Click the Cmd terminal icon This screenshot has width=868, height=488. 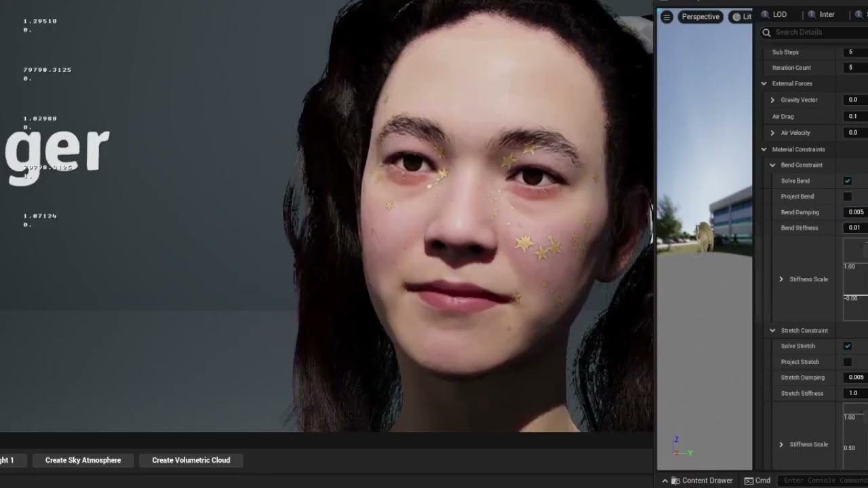(x=749, y=481)
